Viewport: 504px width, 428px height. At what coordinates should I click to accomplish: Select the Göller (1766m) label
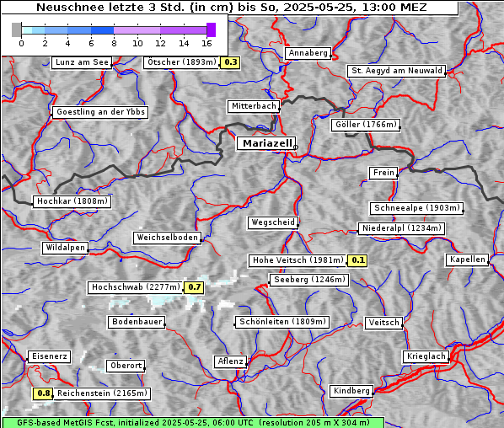(366, 125)
